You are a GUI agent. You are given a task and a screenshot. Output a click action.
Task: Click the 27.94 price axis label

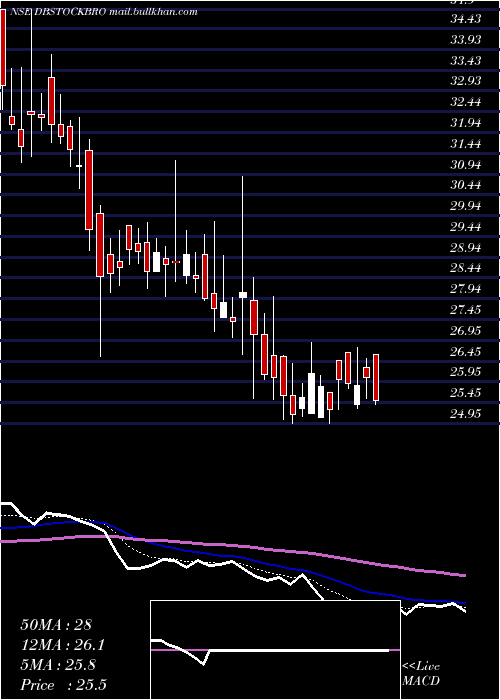coord(467,289)
